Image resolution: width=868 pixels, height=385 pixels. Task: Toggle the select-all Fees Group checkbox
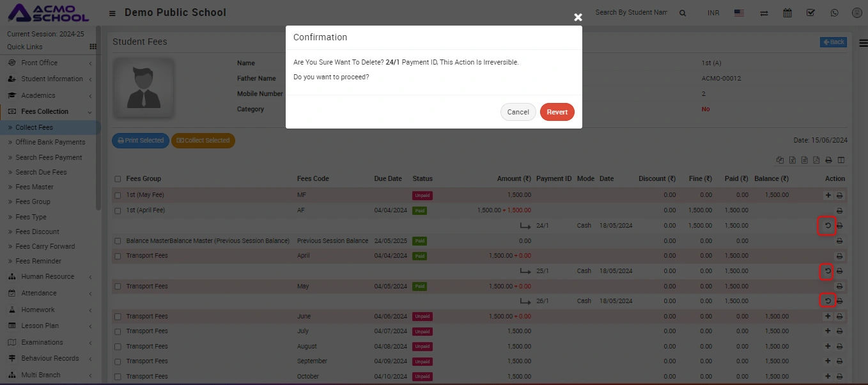click(x=118, y=179)
